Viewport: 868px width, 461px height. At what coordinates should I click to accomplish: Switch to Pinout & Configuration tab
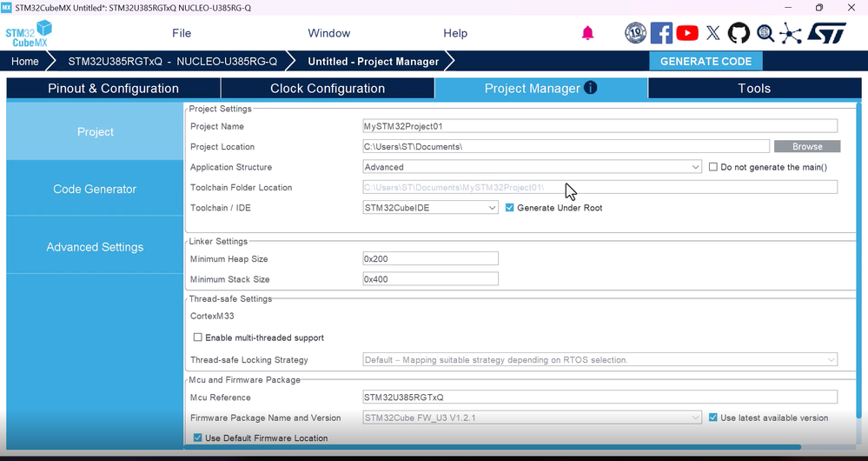pyautogui.click(x=113, y=88)
